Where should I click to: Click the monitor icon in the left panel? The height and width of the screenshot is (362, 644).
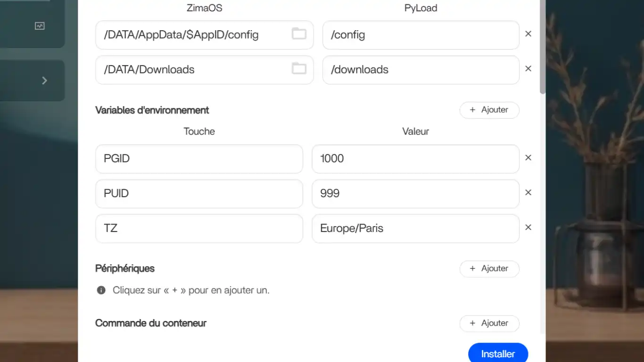tap(40, 26)
